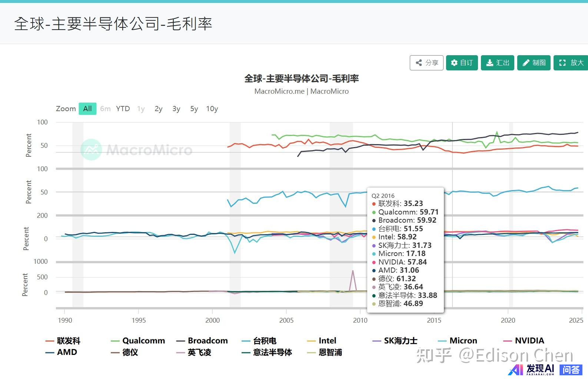Open the 分享 share text label
Viewport: 588px width, 379px height.
(432, 63)
